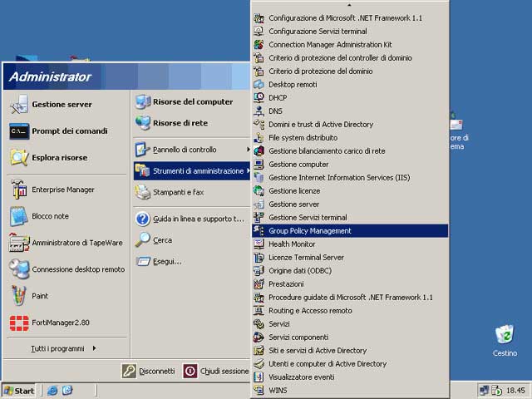Launch FortiManager2.80 icon

click(x=19, y=323)
